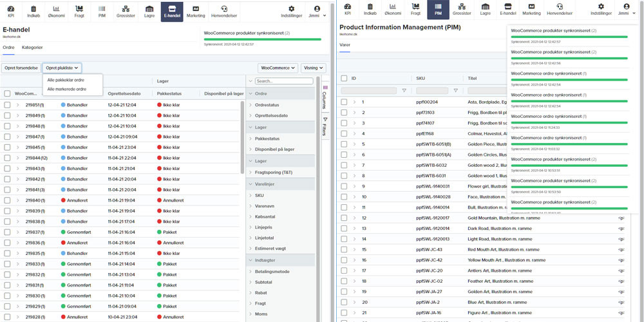Click the filter icon under SKU column

(x=455, y=91)
